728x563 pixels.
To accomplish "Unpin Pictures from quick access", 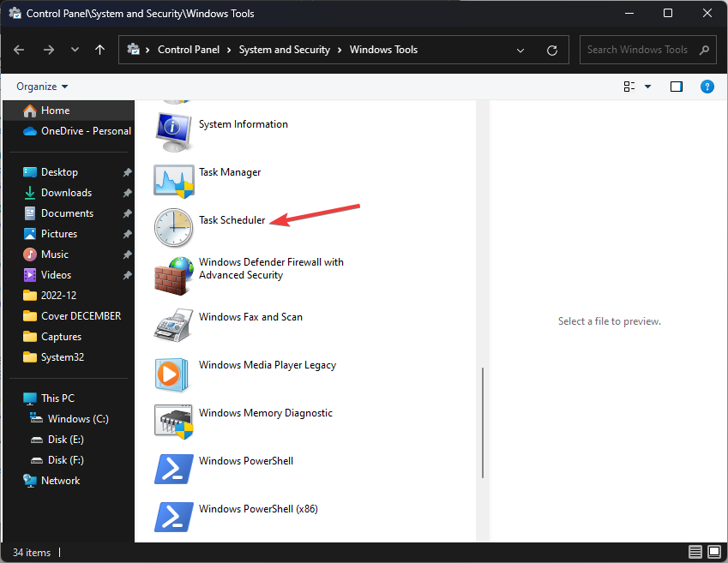I will coord(127,234).
